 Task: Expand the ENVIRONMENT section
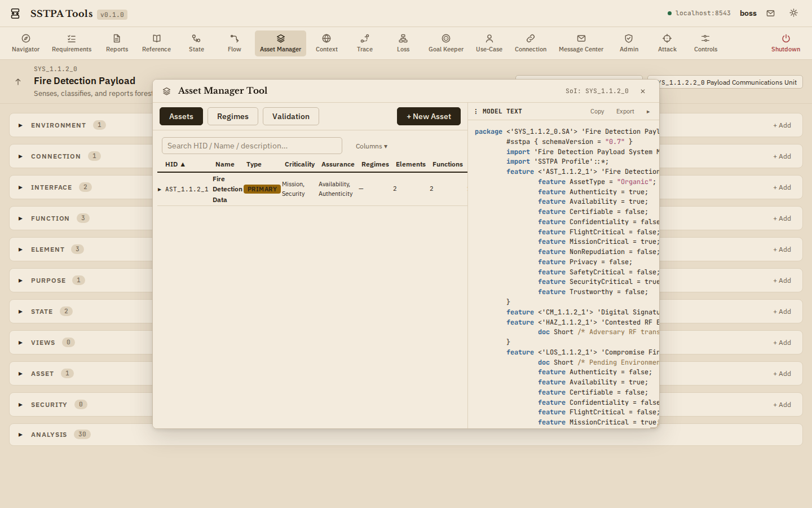tap(20, 125)
